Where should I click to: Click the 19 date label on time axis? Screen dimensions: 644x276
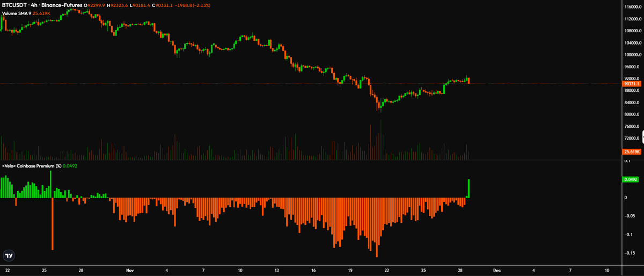pos(350,270)
